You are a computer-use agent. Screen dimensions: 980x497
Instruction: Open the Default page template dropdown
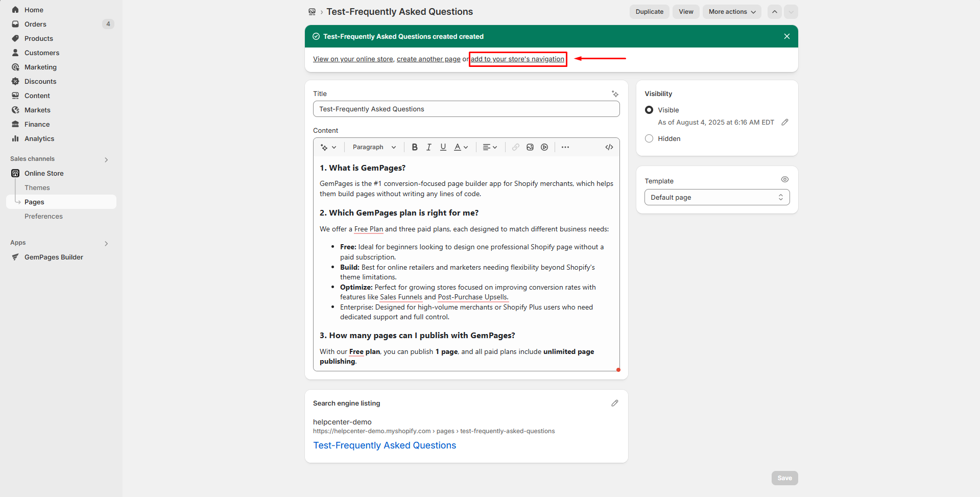(x=716, y=197)
